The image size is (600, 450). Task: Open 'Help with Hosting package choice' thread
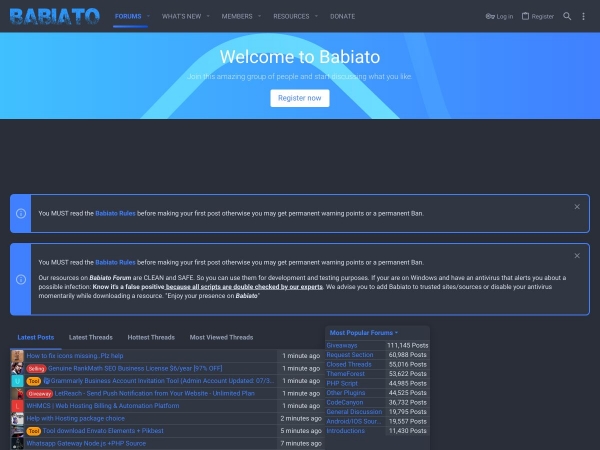tap(75, 418)
